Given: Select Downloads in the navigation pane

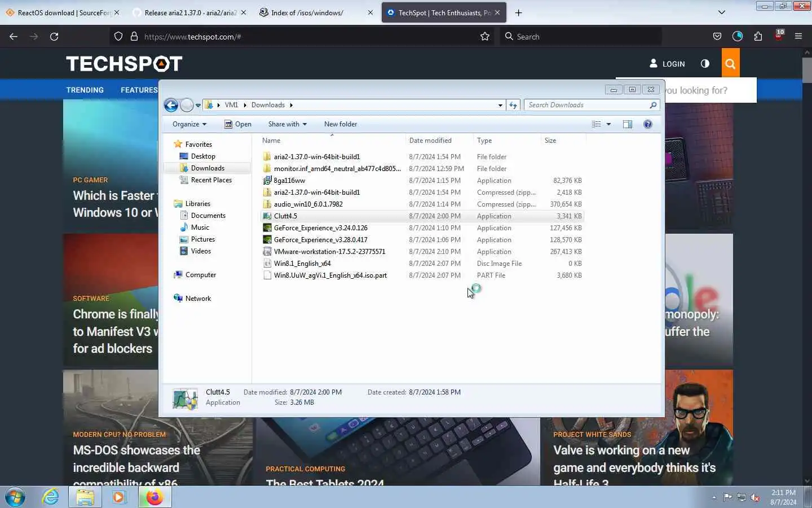Looking at the screenshot, I should click(208, 168).
